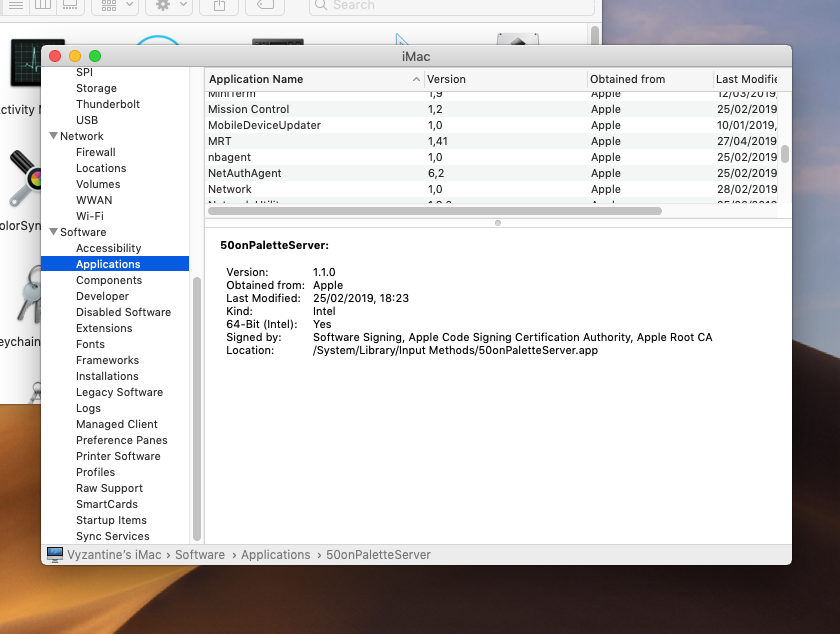Select Thunderbolt in the sidebar
Viewport: 840px width, 634px height.
108,104
